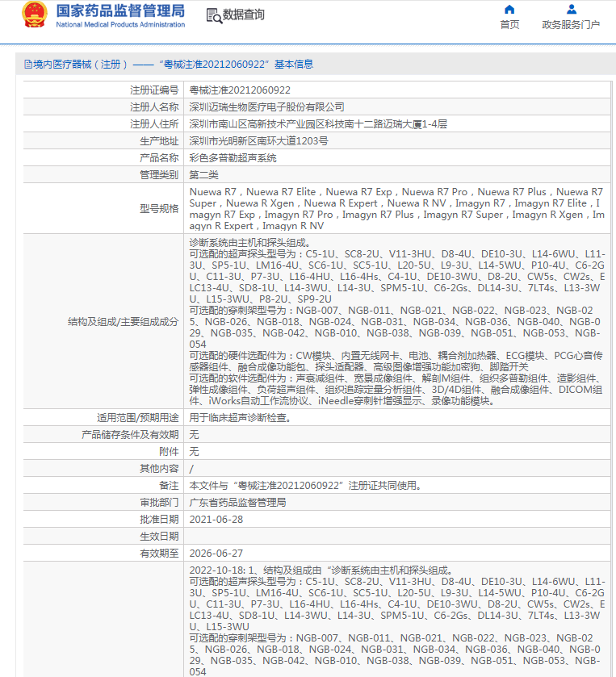The height and width of the screenshot is (677, 616).
Task: Open the 首页 link
Action: click(x=509, y=25)
